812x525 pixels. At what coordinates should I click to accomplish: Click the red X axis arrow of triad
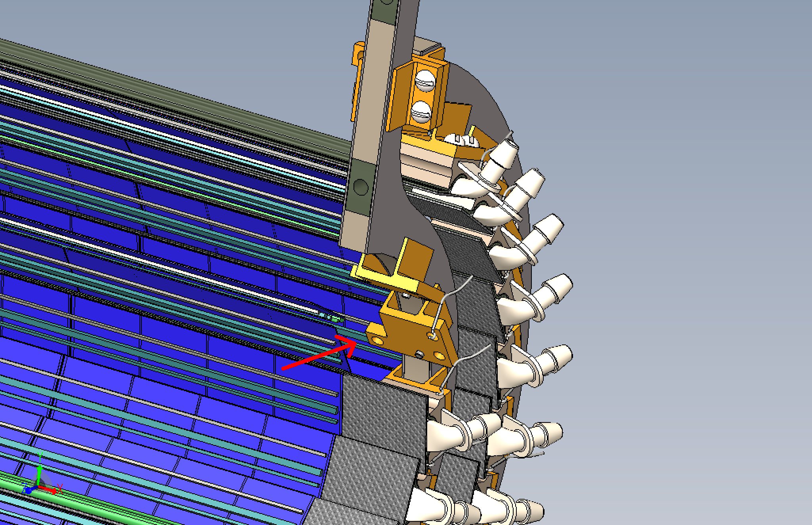[x=48, y=490]
